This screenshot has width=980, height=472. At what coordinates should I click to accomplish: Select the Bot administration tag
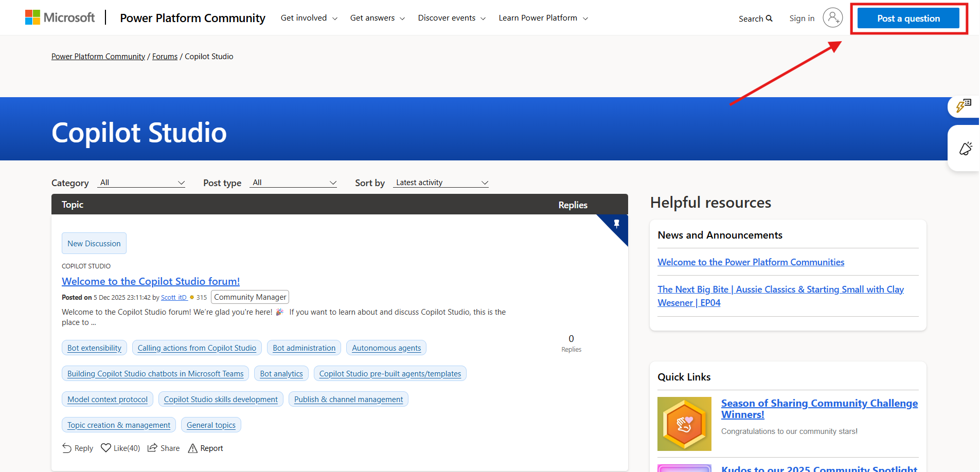pos(304,348)
